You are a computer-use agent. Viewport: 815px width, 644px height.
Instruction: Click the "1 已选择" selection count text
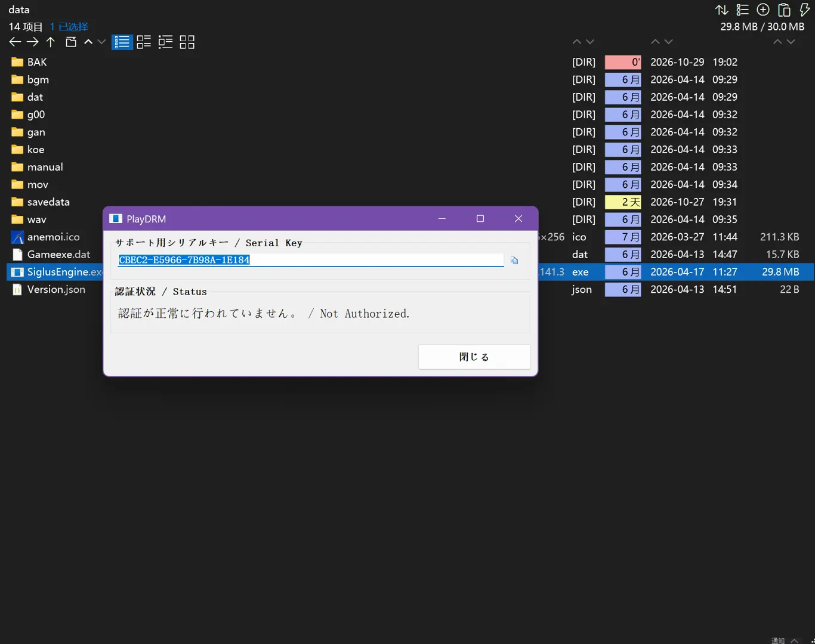pyautogui.click(x=69, y=27)
